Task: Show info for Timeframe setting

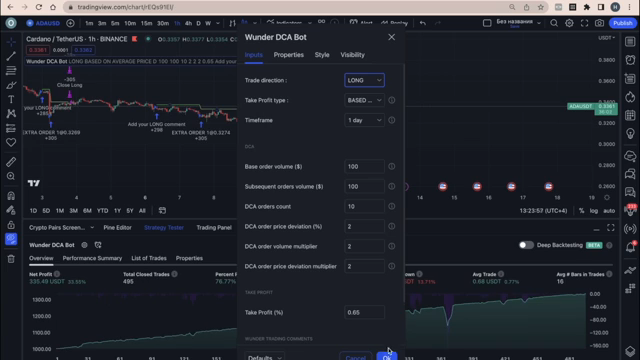Action: point(391,120)
